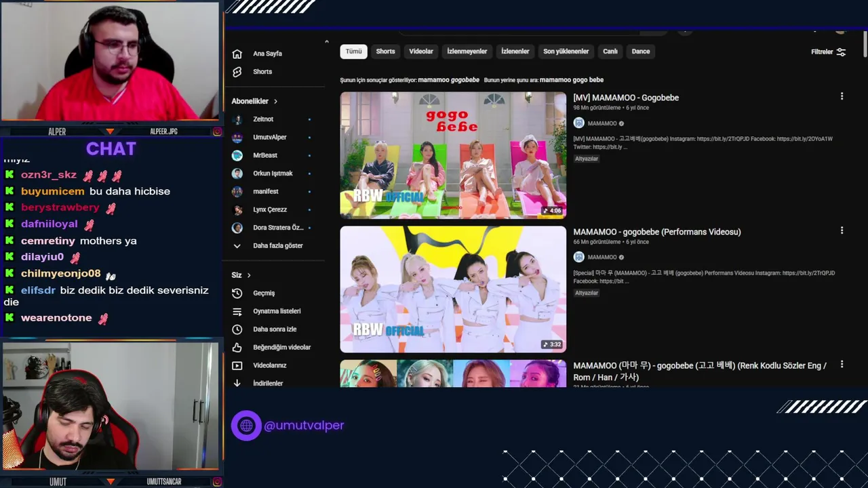Search instead for mamamoo gogo bebe
The height and width of the screenshot is (488, 868).
[x=572, y=80]
